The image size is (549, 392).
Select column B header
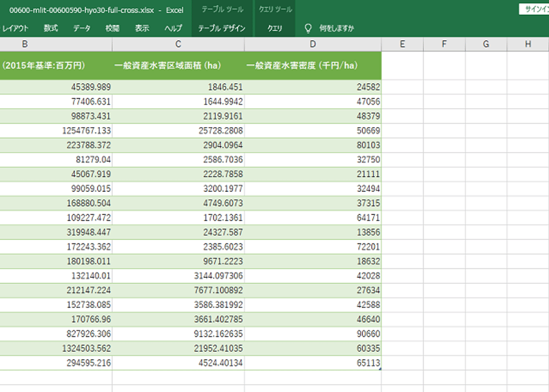[x=56, y=45]
